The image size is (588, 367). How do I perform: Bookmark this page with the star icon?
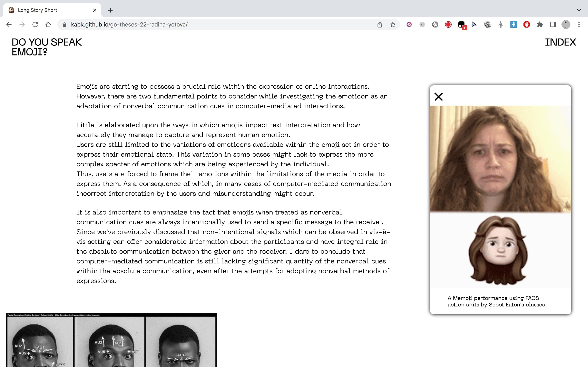pyautogui.click(x=393, y=24)
